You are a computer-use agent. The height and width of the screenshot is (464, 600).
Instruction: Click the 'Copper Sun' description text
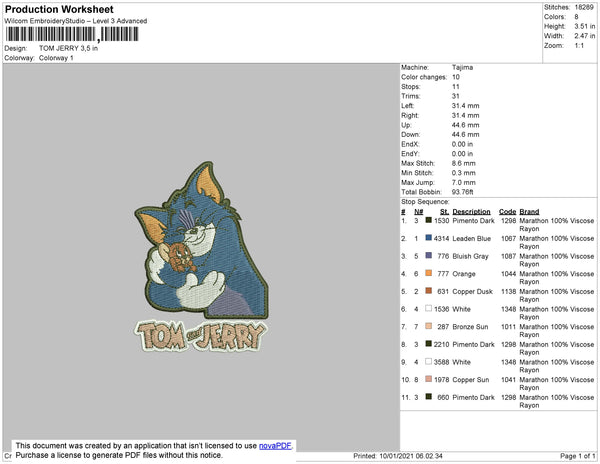pos(471,380)
